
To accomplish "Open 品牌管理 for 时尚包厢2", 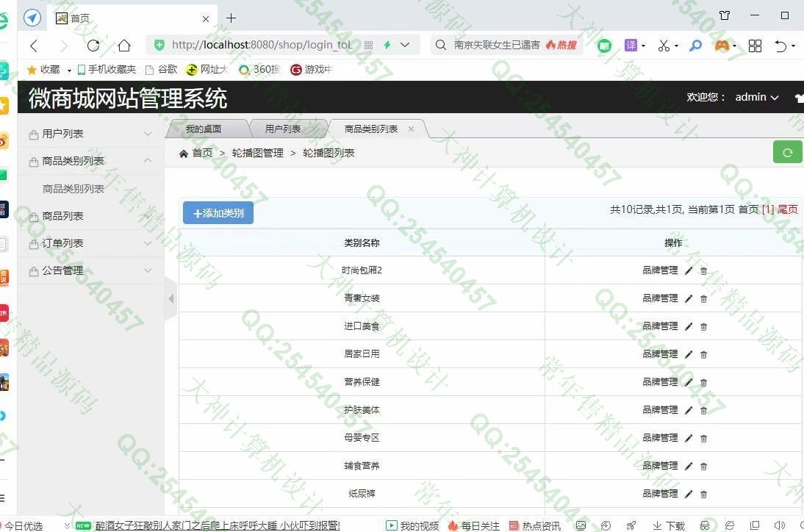I will click(x=661, y=270).
